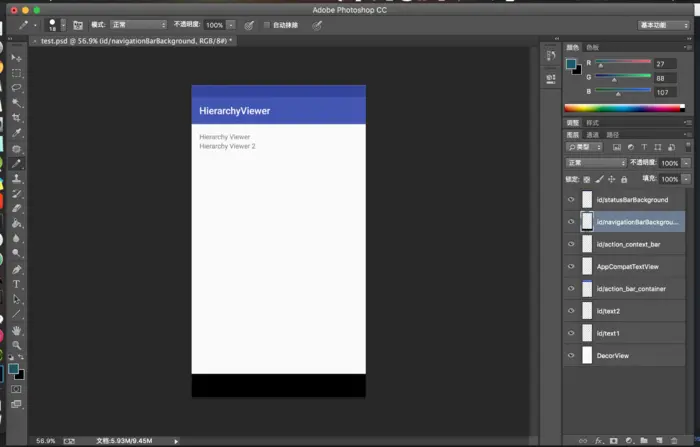
Task: Switch to the 色板 swatches tab
Action: [592, 47]
